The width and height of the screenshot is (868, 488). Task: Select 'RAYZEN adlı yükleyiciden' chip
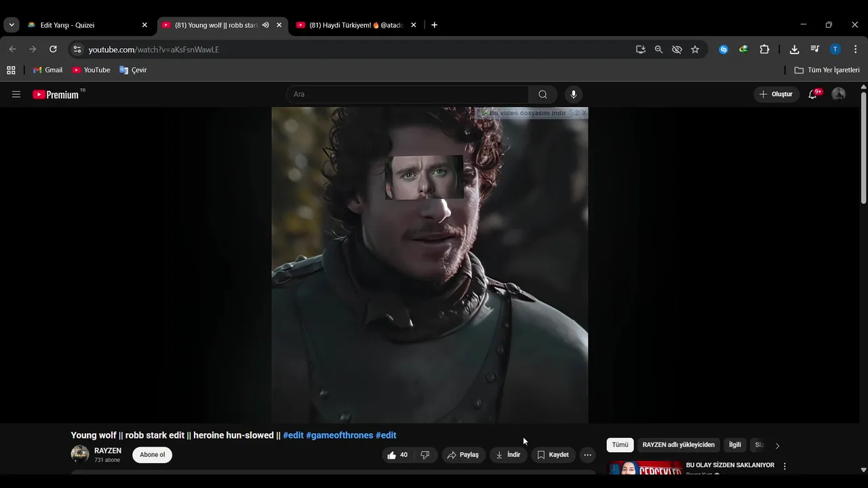(x=679, y=445)
